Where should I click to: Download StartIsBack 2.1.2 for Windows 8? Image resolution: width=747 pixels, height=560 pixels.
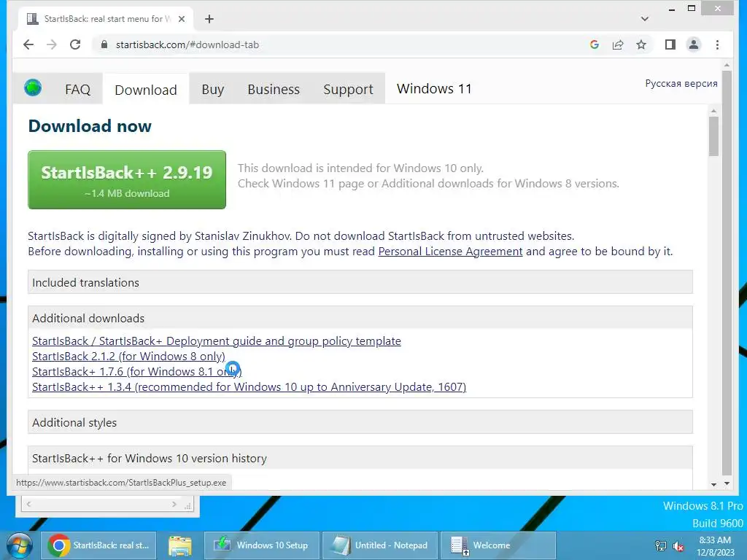[x=128, y=356]
